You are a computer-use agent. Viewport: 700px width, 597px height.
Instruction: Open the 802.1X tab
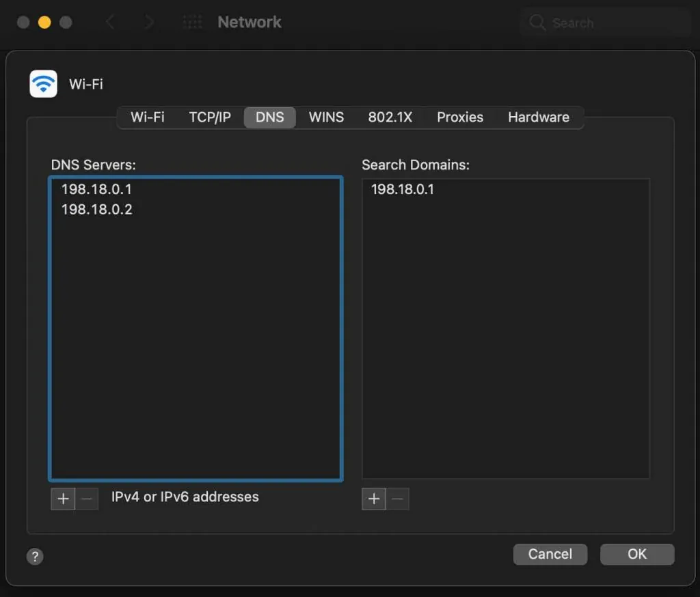click(390, 117)
